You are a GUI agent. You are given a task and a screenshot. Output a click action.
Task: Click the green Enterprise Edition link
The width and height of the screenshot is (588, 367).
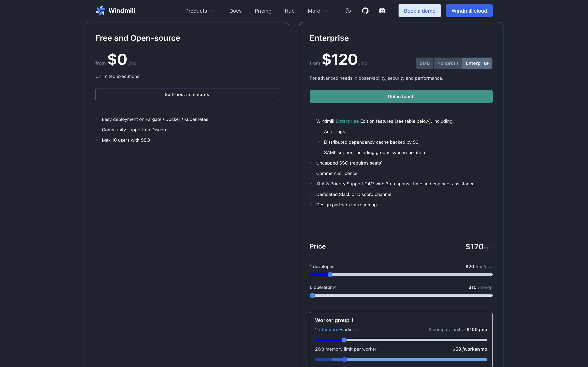[347, 121]
